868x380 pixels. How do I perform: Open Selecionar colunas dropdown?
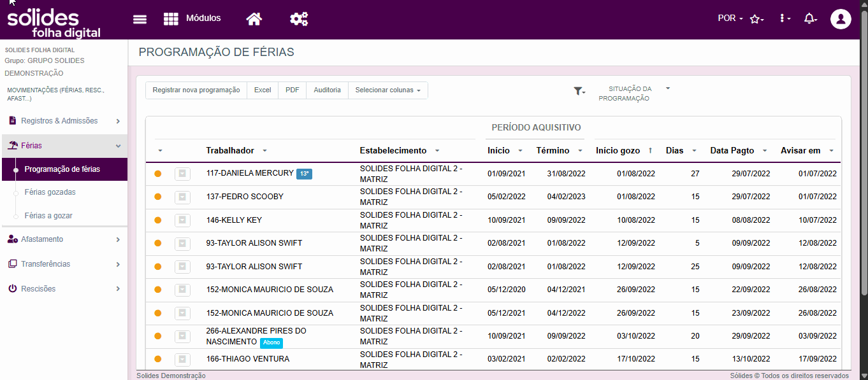tap(388, 90)
